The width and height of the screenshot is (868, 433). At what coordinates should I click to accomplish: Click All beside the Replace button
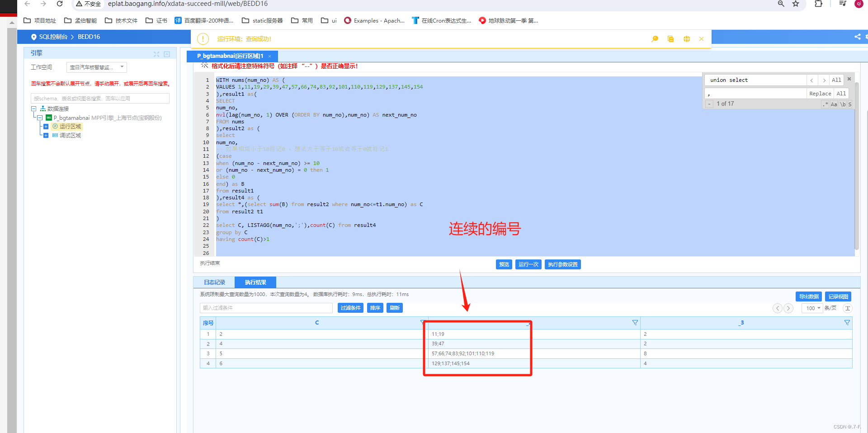[841, 94]
